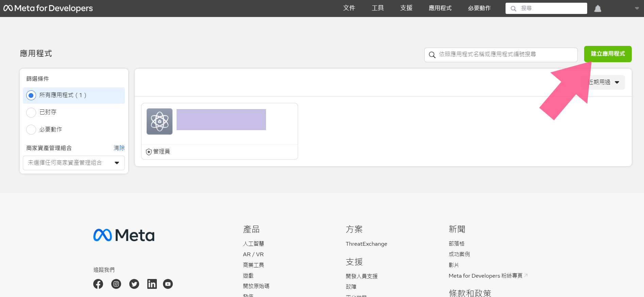Open the Instagram social icon
This screenshot has width=644, height=297.
[116, 284]
